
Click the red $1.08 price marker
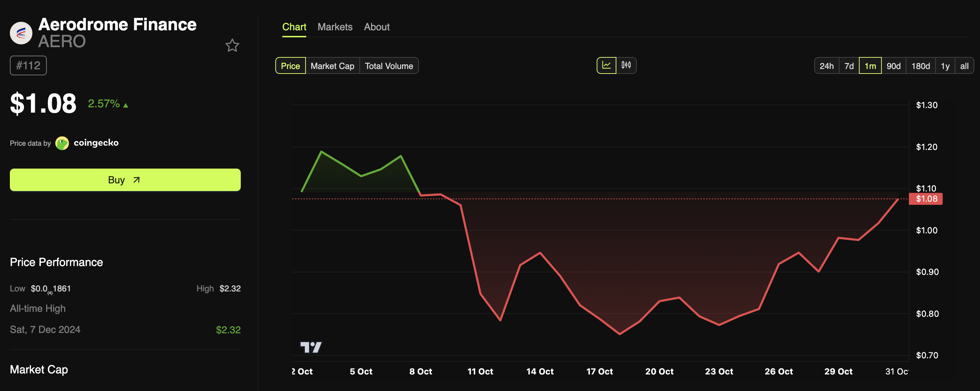pos(925,198)
